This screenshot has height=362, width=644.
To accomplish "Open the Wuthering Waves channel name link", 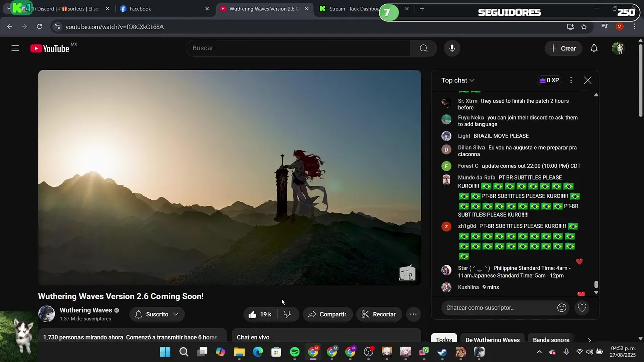I will coord(86,310).
